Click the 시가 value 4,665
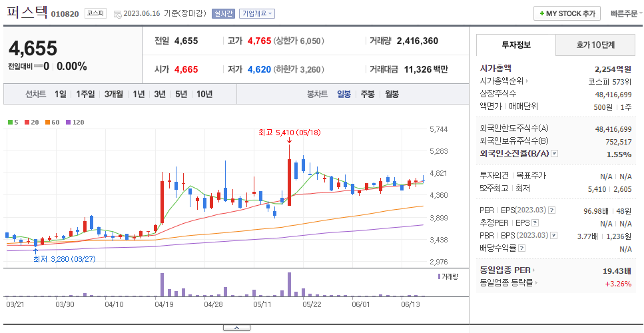Screen dimensions: 644x333 (x=186, y=69)
